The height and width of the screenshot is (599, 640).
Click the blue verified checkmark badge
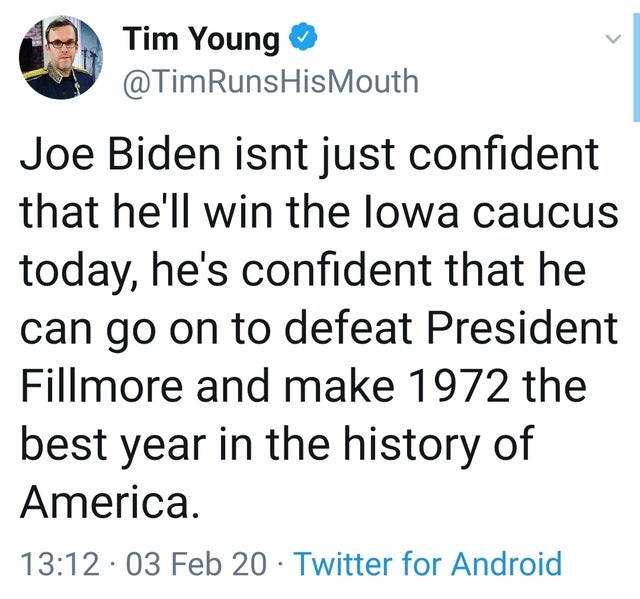coord(303,37)
